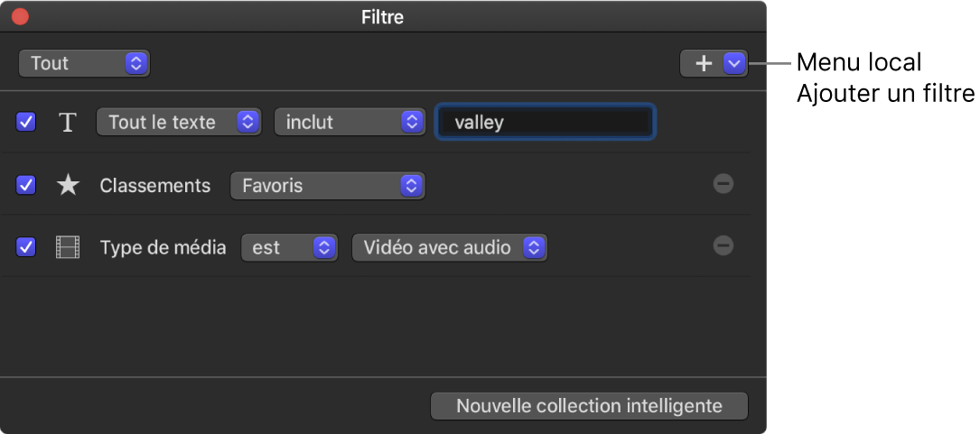
Task: Click the Classements star icon
Action: pos(68,186)
